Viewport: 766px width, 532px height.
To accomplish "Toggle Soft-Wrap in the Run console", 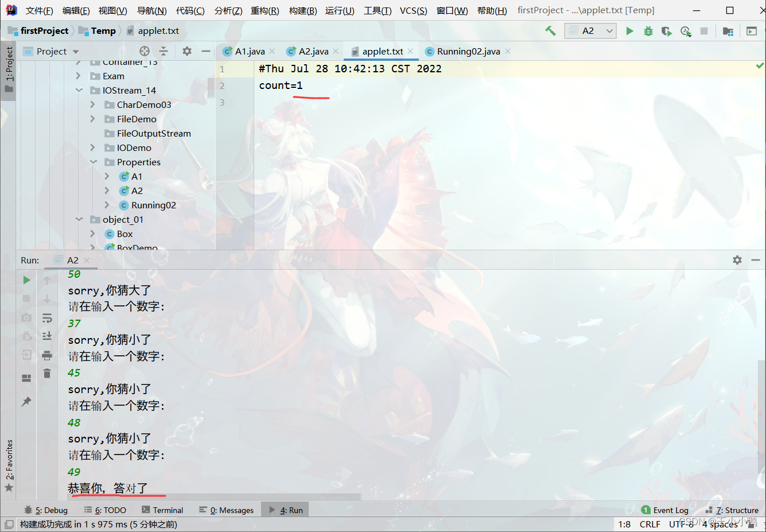I will pyautogui.click(x=47, y=318).
